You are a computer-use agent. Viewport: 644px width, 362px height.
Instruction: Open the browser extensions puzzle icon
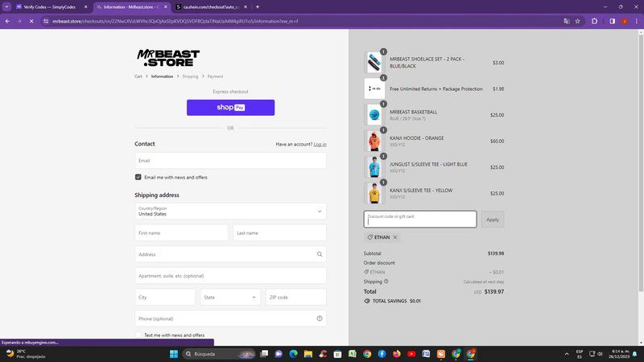point(594,22)
